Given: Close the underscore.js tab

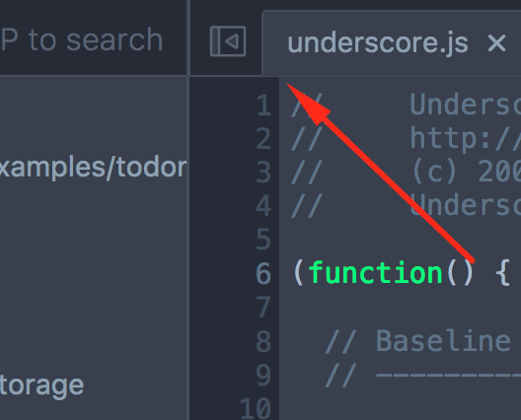Looking at the screenshot, I should [x=496, y=42].
